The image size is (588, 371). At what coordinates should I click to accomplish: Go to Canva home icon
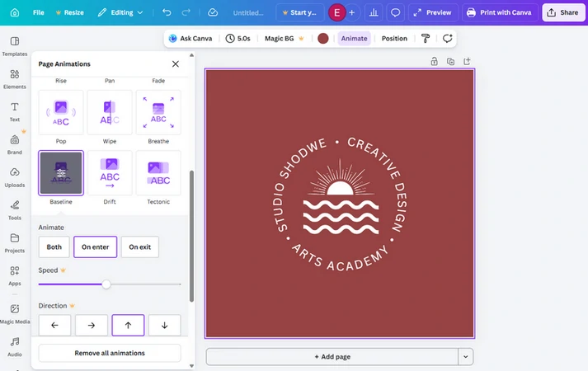[15, 12]
